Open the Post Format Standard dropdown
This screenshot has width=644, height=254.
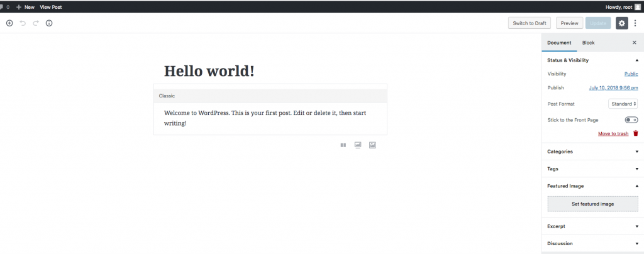623,104
